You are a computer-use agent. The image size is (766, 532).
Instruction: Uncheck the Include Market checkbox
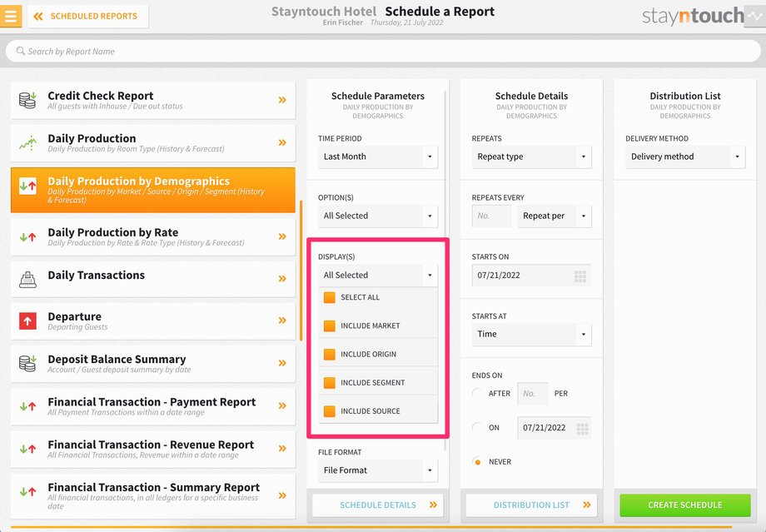[330, 326]
